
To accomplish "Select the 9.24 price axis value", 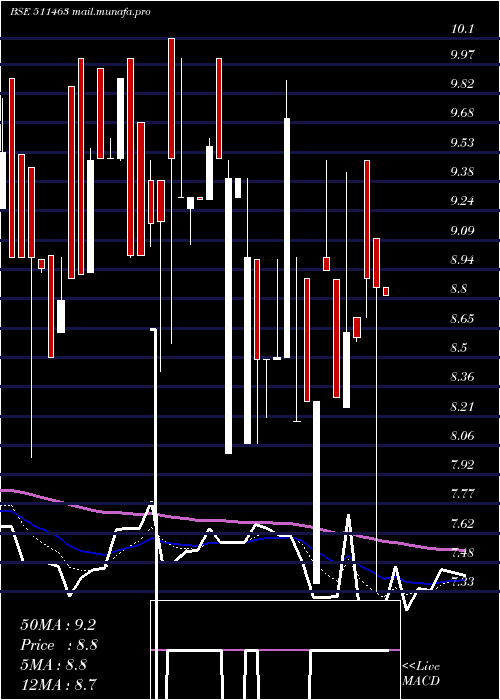I will (x=463, y=201).
